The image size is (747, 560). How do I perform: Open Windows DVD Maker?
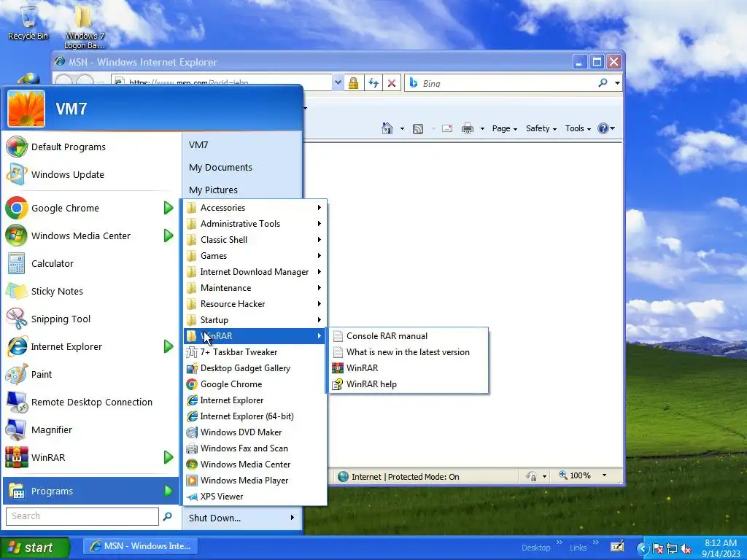click(x=255, y=432)
